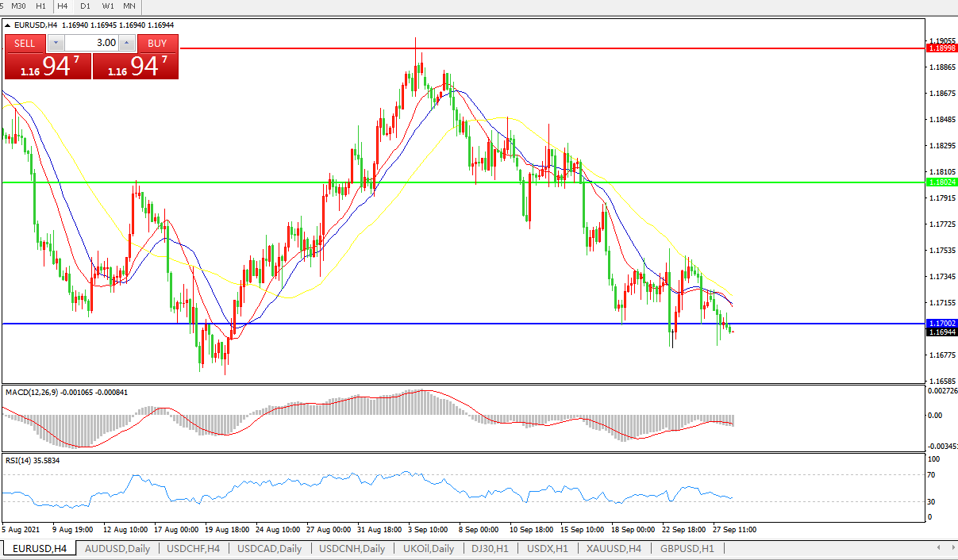The width and height of the screenshot is (958, 560).
Task: Select the MN monthly timeframe
Action: [x=129, y=6]
